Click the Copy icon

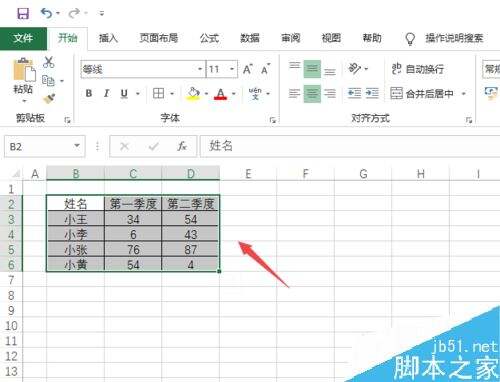(x=48, y=80)
